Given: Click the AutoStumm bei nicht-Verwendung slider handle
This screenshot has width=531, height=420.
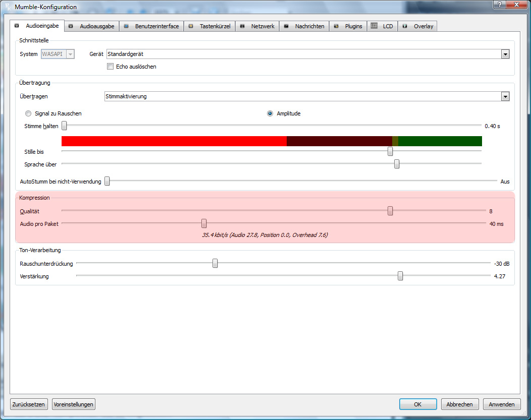Looking at the screenshot, I should click(107, 181).
